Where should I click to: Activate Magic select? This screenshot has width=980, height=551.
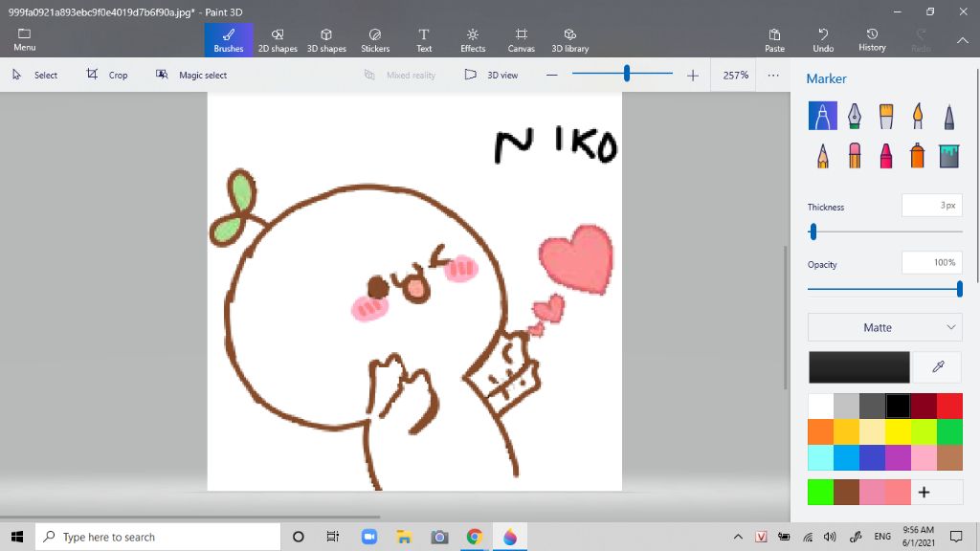(191, 75)
